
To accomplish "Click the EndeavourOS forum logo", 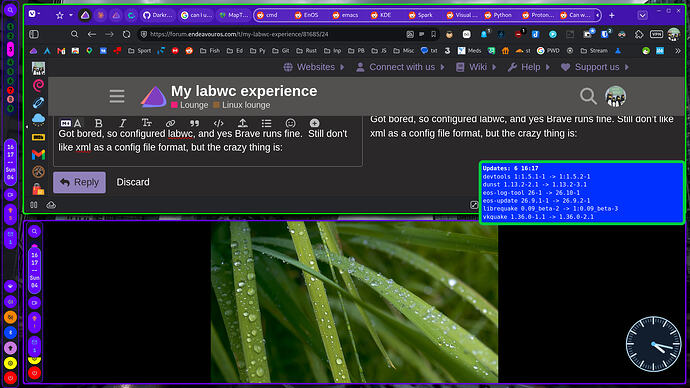I will [153, 96].
